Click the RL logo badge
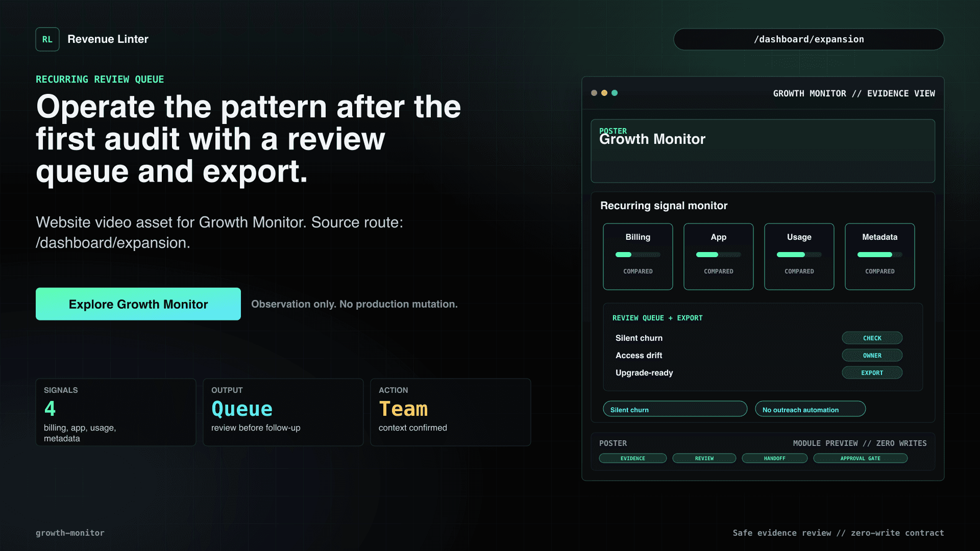 (47, 39)
